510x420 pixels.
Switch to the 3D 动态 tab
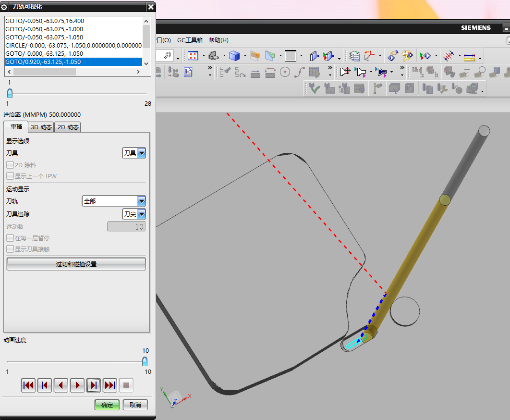pos(41,127)
